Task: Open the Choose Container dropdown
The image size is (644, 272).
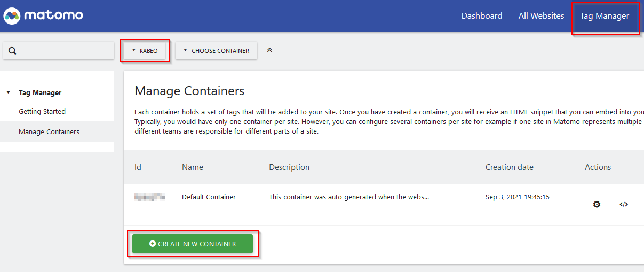Action: 217,51
